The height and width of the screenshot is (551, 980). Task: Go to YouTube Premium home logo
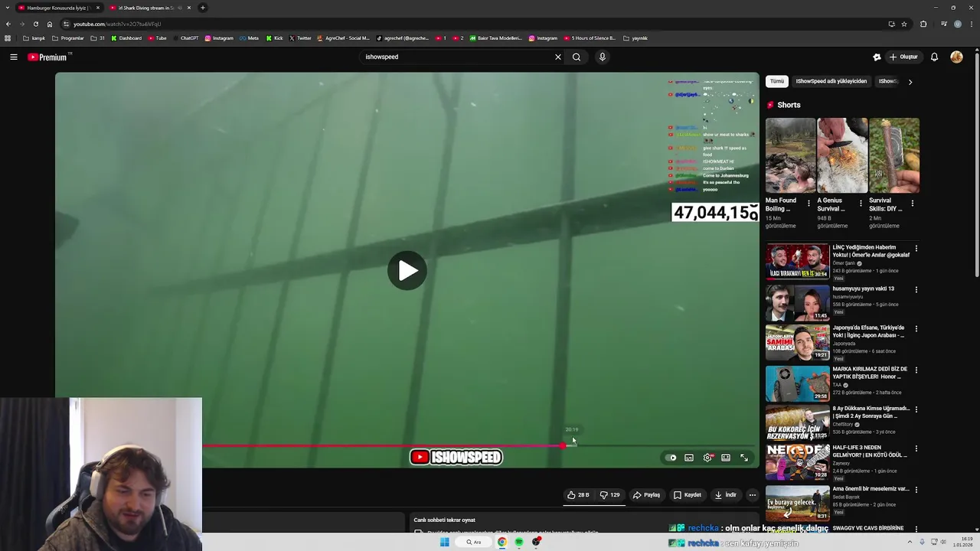[48, 57]
